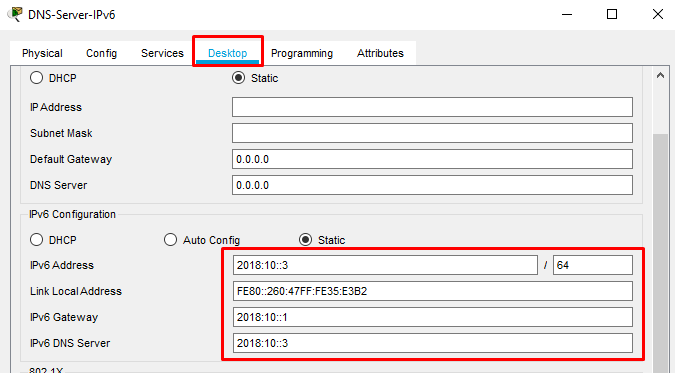Click the scrollbar up arrow
The image size is (675, 373).
[x=661, y=75]
